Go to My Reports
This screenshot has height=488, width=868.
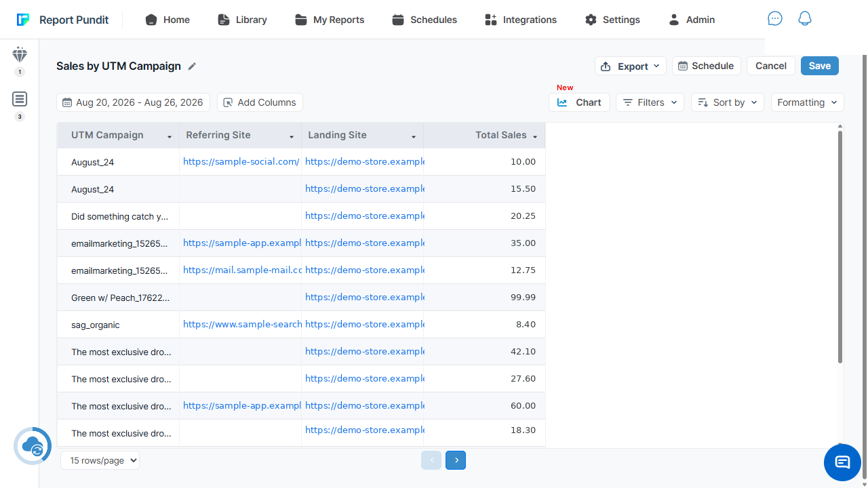click(x=330, y=20)
